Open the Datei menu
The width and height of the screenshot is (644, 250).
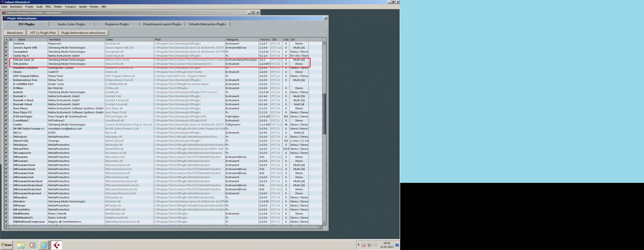4,7
